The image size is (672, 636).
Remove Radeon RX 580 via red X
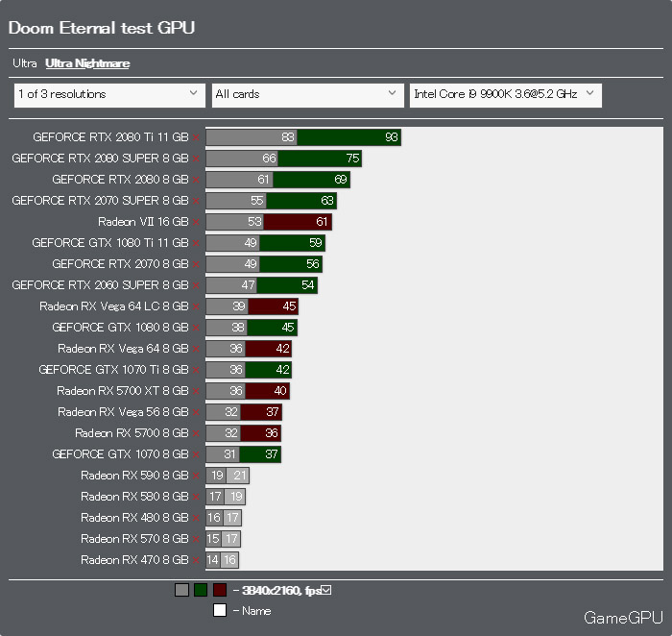196,497
